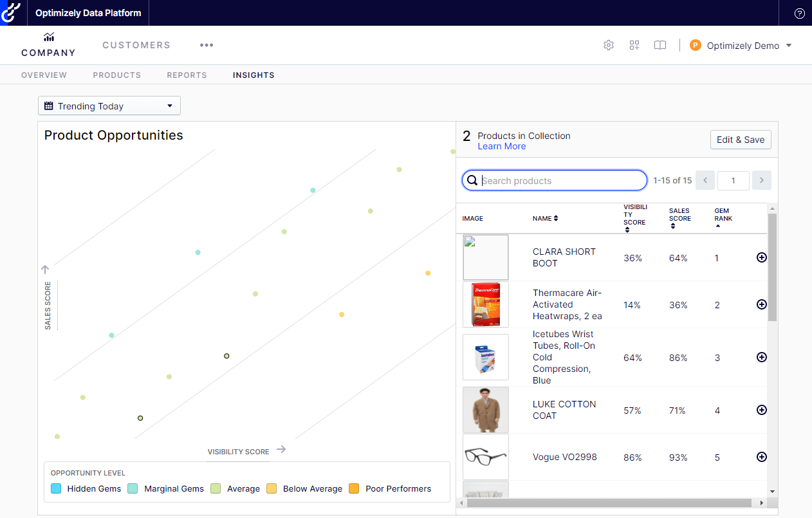The width and height of the screenshot is (812, 518).
Task: Sort by Visibility Score column
Action: 627,230
